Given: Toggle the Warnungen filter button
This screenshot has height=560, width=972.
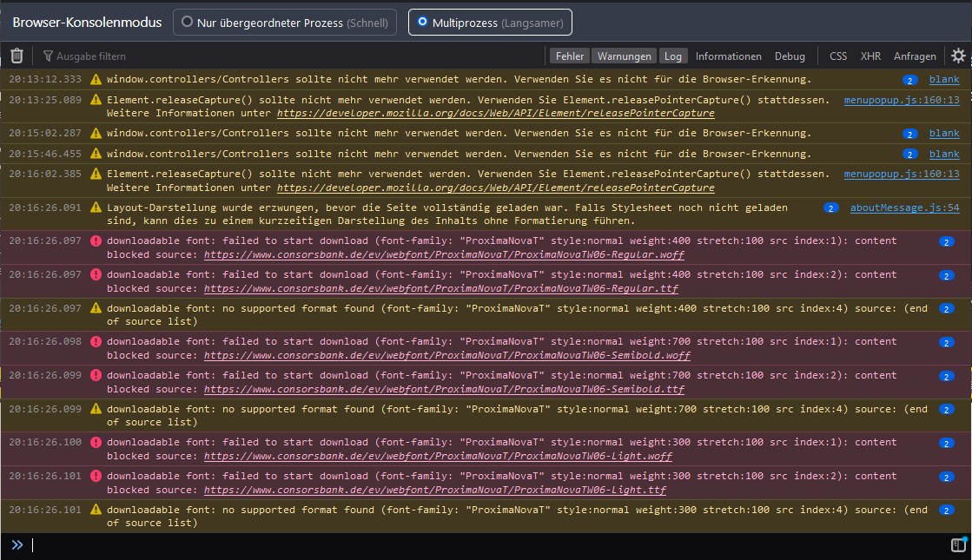Looking at the screenshot, I should coord(623,56).
